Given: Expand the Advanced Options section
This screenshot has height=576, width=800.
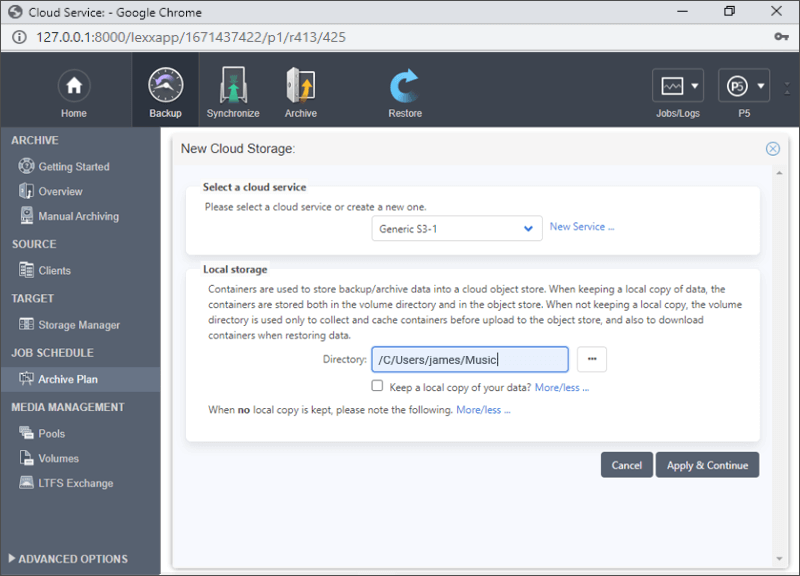Looking at the screenshot, I should click(68, 559).
